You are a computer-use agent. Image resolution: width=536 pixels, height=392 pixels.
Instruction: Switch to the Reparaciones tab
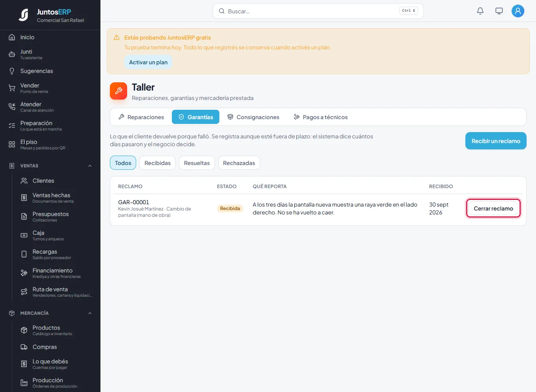click(141, 117)
